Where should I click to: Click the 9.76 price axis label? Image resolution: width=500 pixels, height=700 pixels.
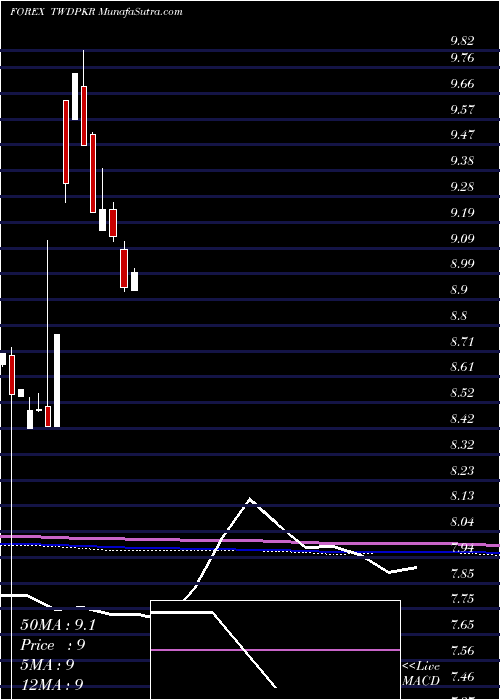(462, 58)
